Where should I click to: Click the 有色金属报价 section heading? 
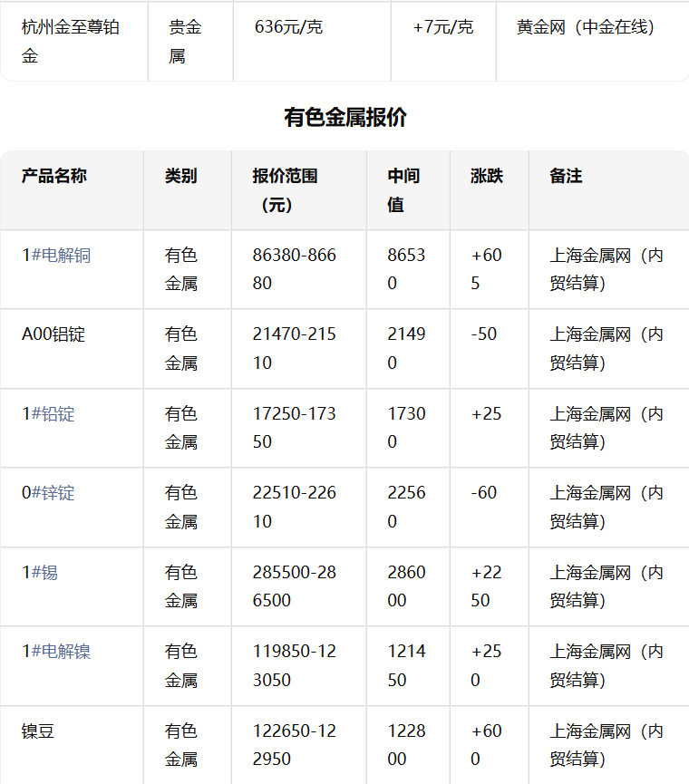click(344, 118)
